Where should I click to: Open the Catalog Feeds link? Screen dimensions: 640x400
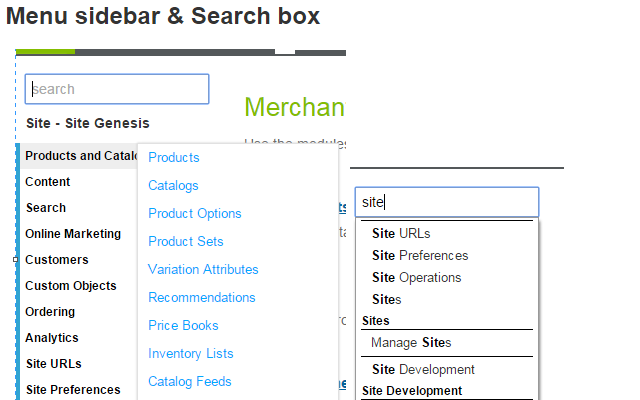click(x=190, y=382)
